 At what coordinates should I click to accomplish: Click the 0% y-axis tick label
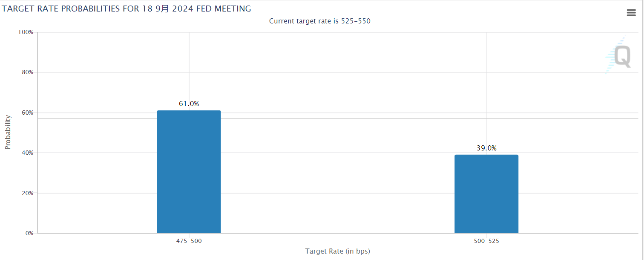point(29,233)
